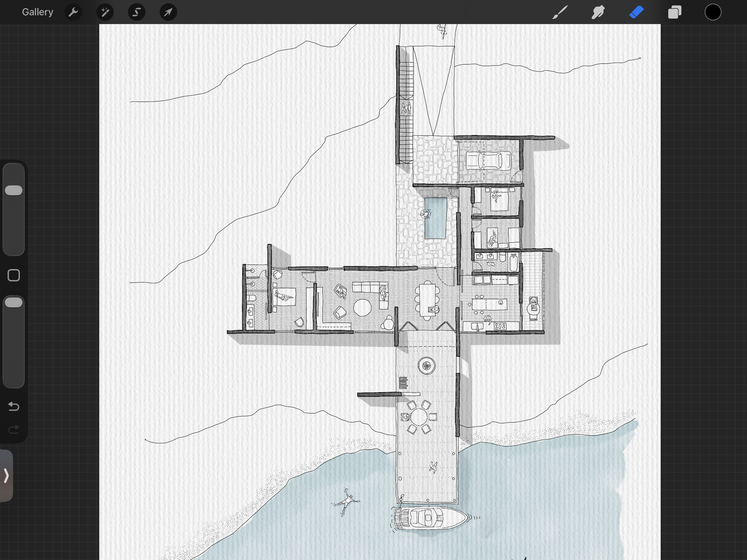This screenshot has width=747, height=560.
Task: Activate the Selection tool
Action: click(x=137, y=12)
